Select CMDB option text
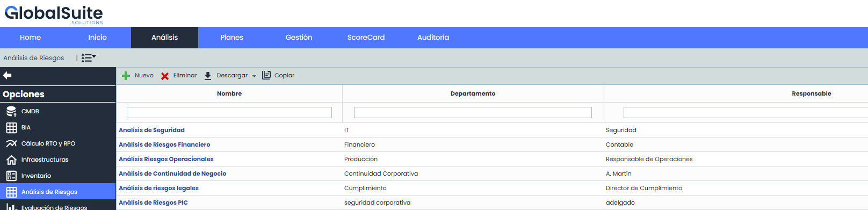868x210 pixels. [30, 112]
